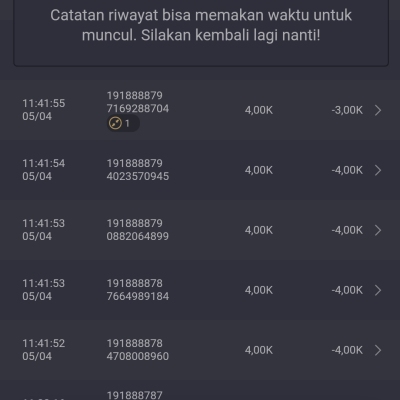Image resolution: width=400 pixels, height=400 pixels.
Task: Expand details chevron for 11:41:54 record
Action: pyautogui.click(x=378, y=170)
